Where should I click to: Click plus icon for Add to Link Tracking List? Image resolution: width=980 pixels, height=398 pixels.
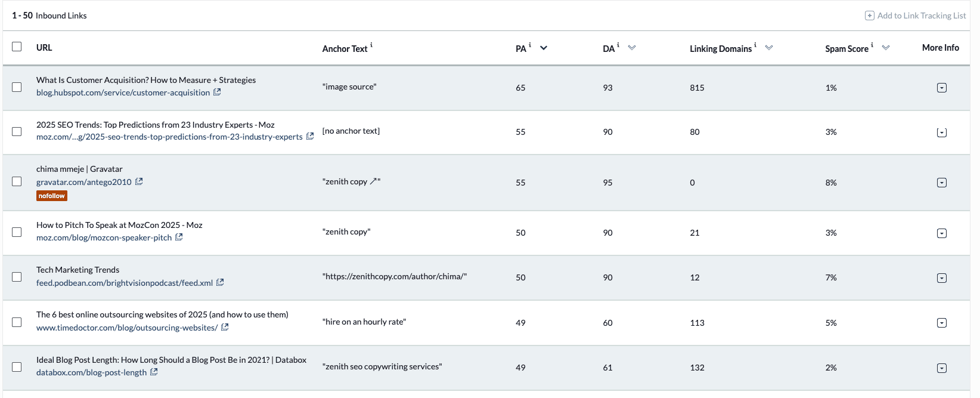870,16
